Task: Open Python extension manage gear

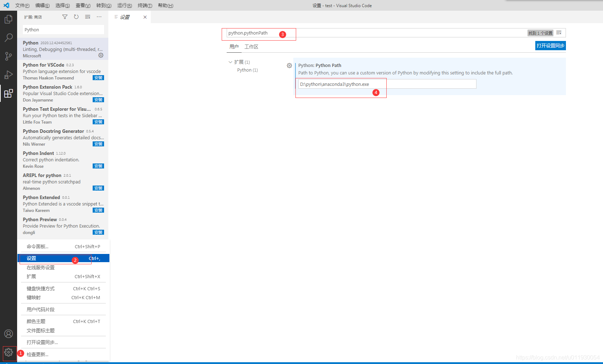Action: (x=101, y=55)
